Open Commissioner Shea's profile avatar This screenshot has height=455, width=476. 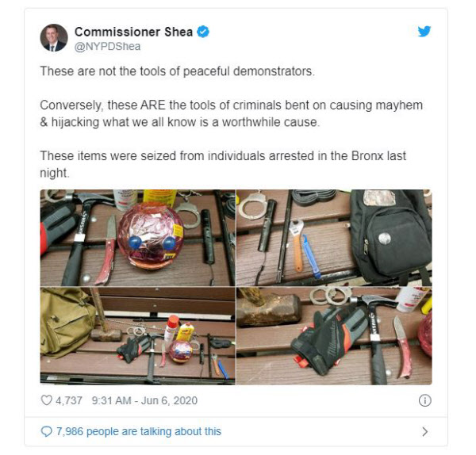coord(54,37)
